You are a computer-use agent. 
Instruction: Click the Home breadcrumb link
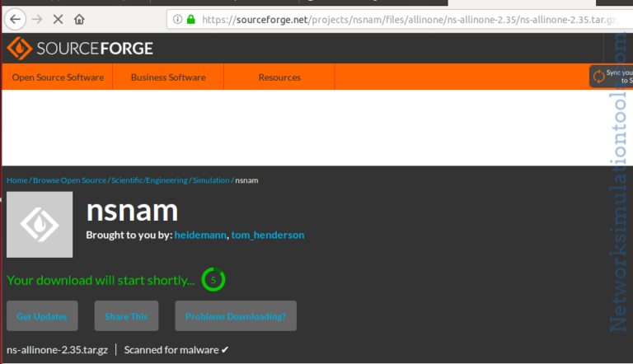point(16,180)
